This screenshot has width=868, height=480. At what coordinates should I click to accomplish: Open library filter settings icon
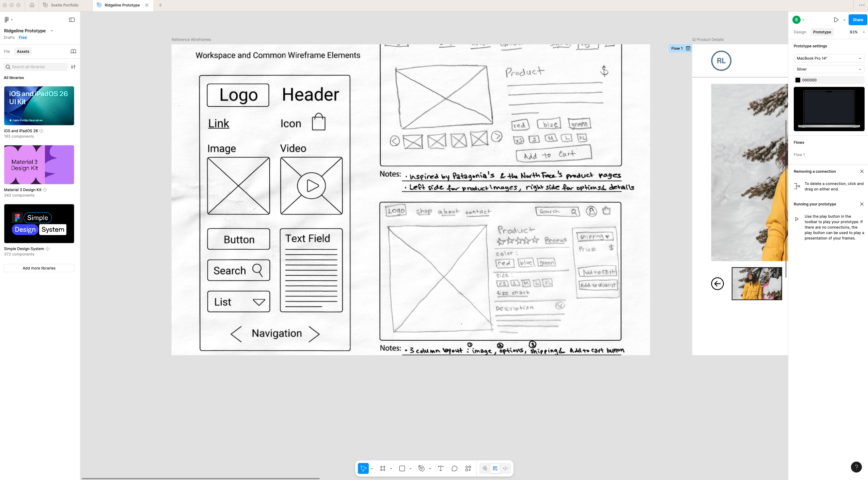tap(73, 67)
